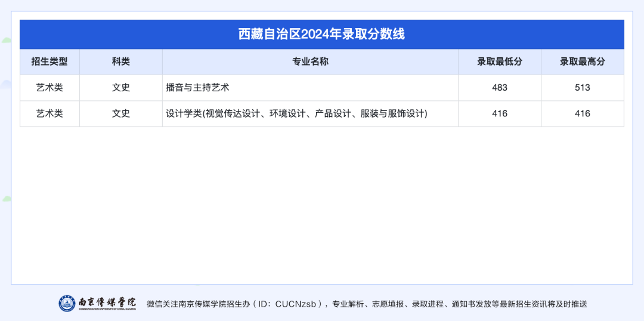Image resolution: width=644 pixels, height=321 pixels.
Task: Click the 专业名称 column header
Action: (310, 62)
